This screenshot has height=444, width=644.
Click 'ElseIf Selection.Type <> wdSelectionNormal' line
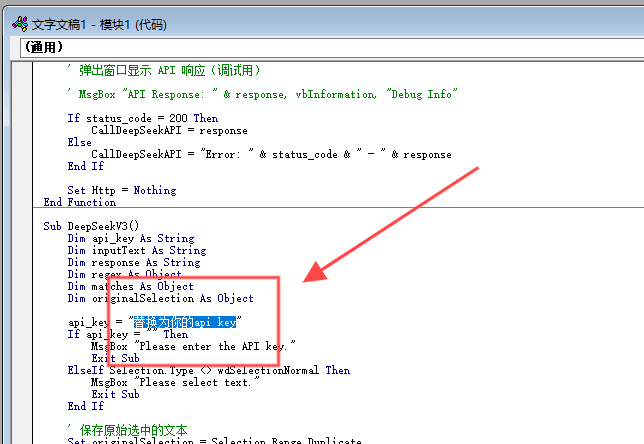coord(209,370)
